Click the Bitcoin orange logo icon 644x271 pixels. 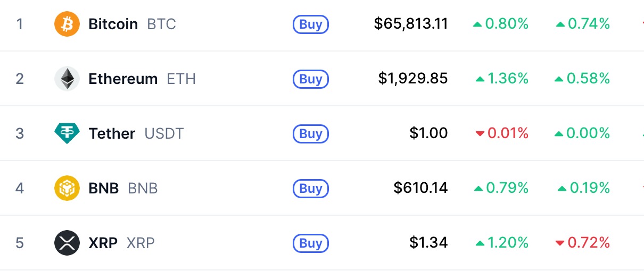point(67,24)
